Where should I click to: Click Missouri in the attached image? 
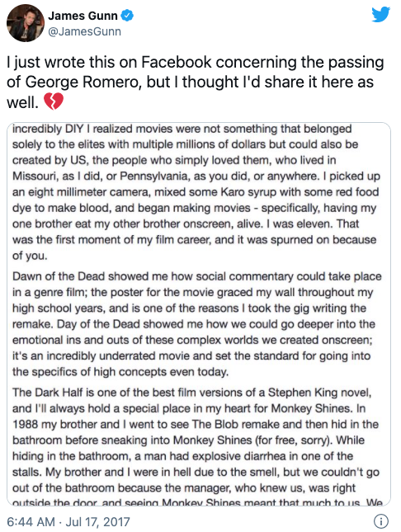click(35, 176)
